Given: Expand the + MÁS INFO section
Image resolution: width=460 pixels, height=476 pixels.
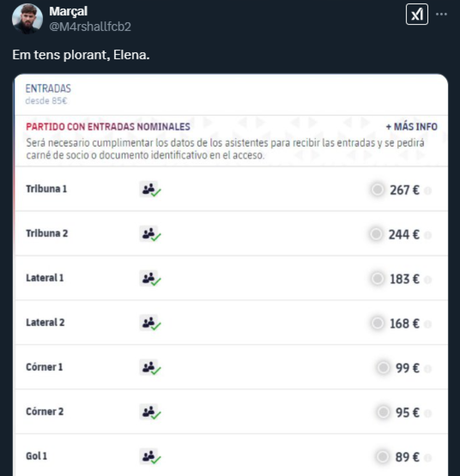Looking at the screenshot, I should click(x=411, y=127).
